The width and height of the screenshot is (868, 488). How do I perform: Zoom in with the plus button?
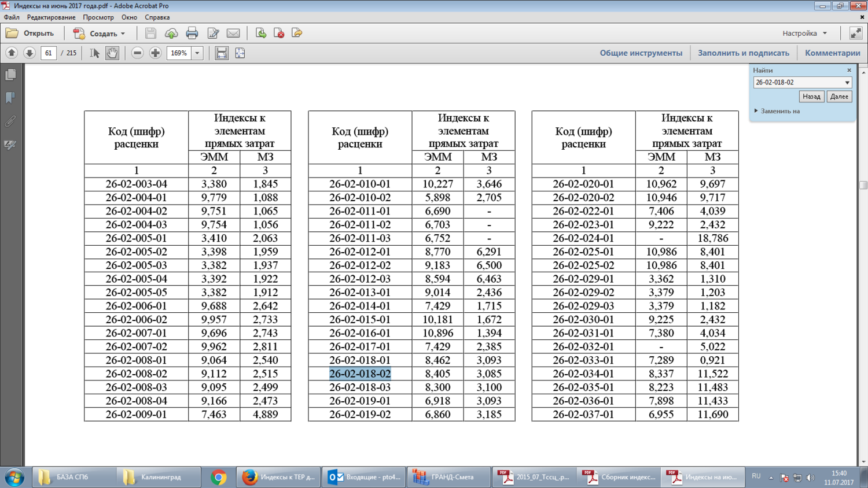[155, 53]
